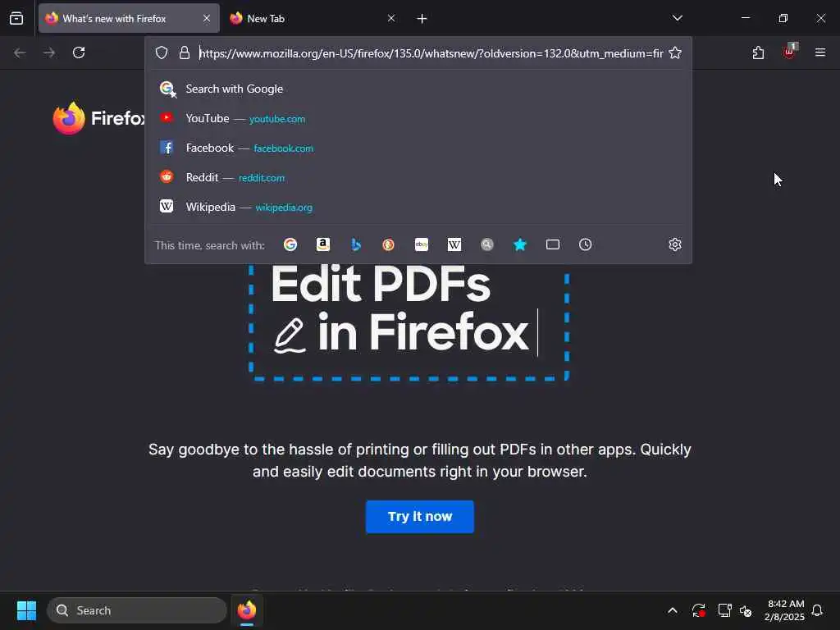Go back to previous page

pos(20,52)
